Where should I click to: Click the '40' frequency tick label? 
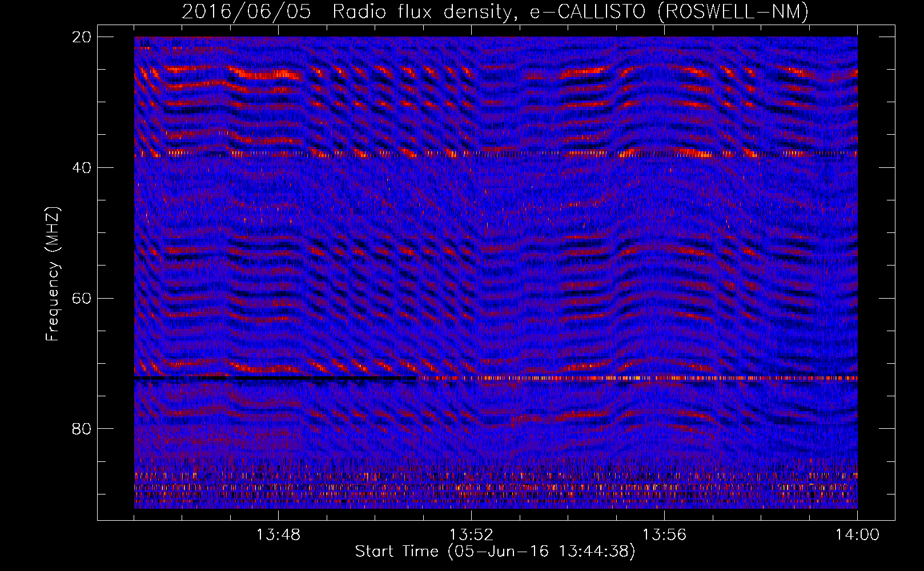[82, 167]
